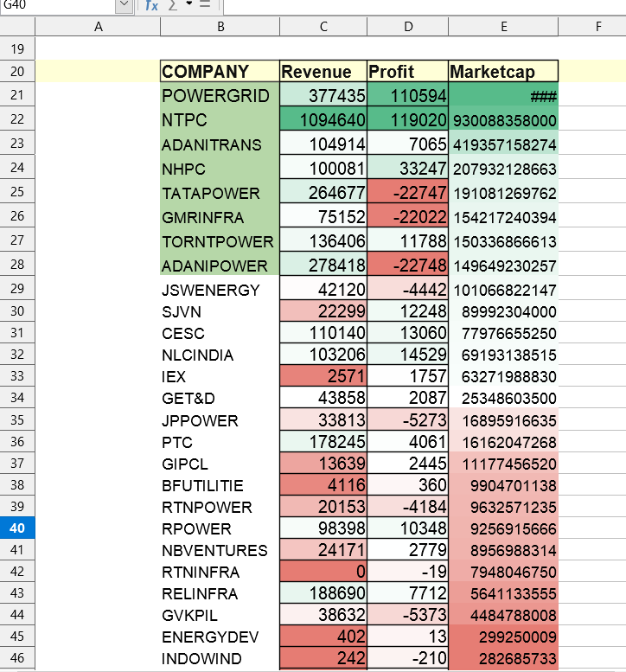Viewport: 626px width, 672px height.
Task: Select the NLCINDIA cell
Action: coord(220,355)
